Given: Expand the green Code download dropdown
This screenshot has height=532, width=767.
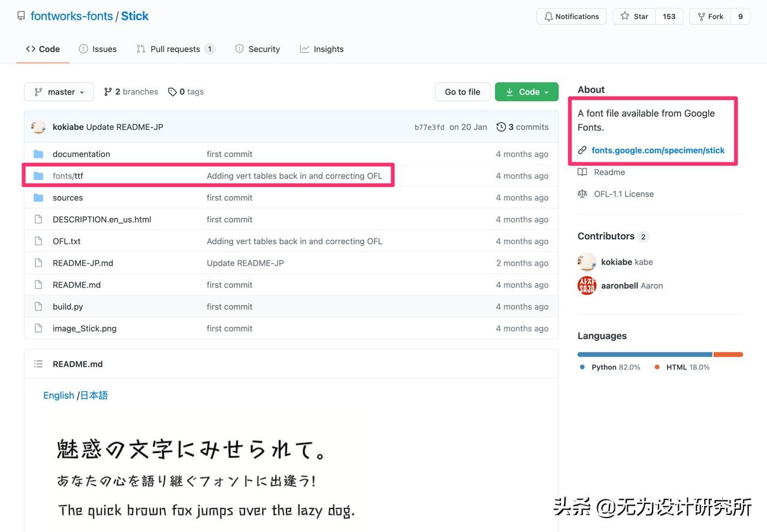Looking at the screenshot, I should [527, 92].
